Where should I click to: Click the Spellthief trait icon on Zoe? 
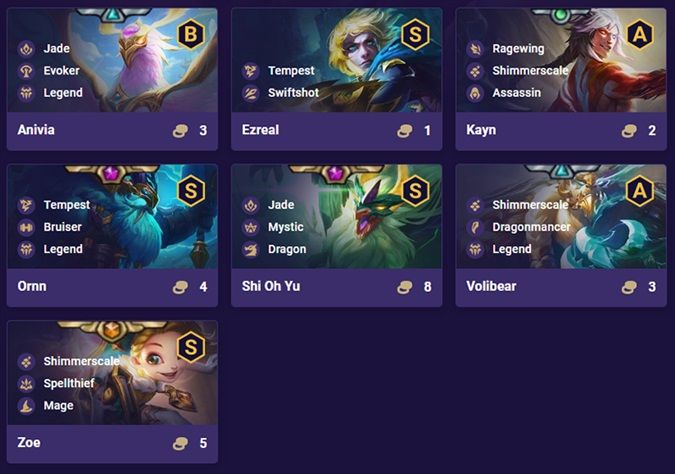coord(26,383)
